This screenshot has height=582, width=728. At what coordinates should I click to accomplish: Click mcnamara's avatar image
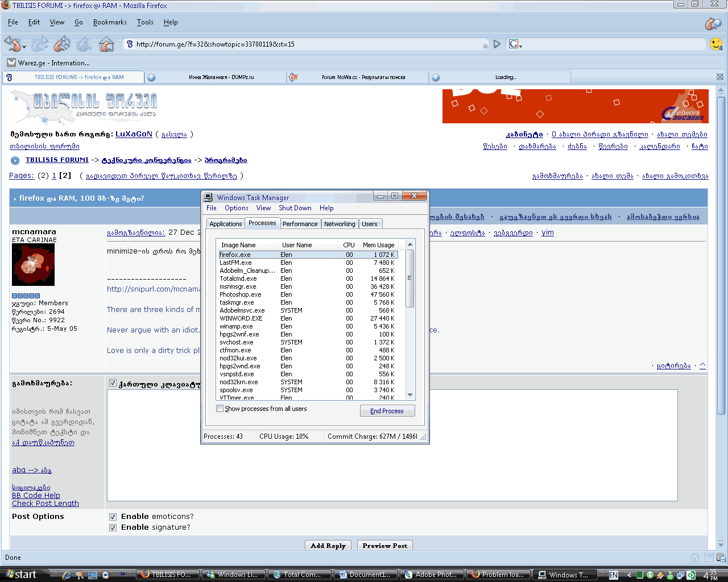click(33, 265)
